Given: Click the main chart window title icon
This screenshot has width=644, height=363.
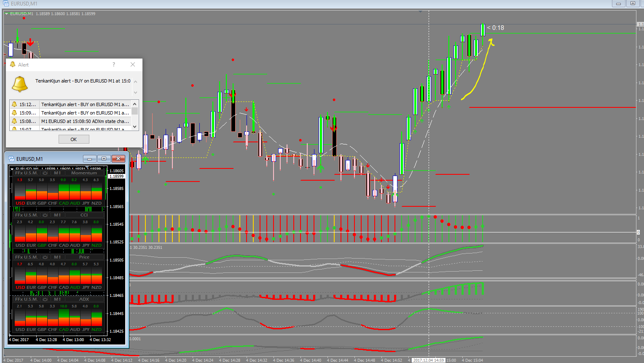Looking at the screenshot, I should click(x=6, y=3).
